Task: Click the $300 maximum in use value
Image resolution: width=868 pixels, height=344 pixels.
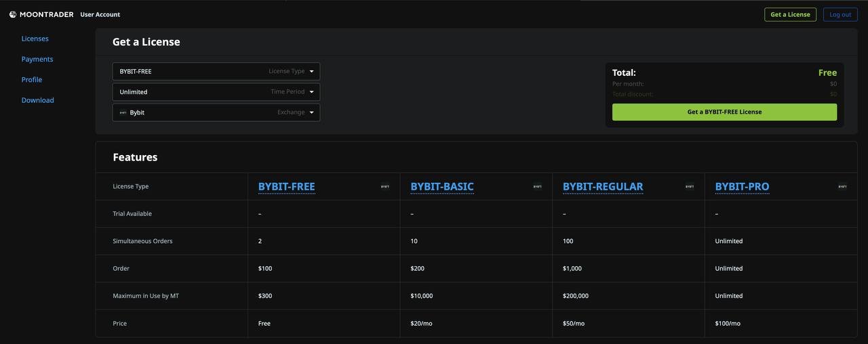Action: click(265, 296)
